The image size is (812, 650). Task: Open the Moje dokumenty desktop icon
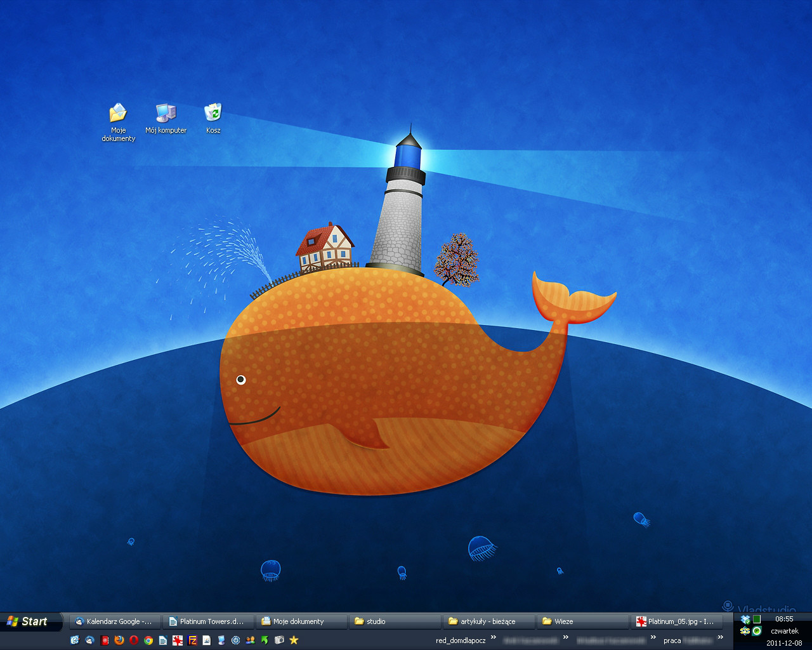pyautogui.click(x=118, y=114)
